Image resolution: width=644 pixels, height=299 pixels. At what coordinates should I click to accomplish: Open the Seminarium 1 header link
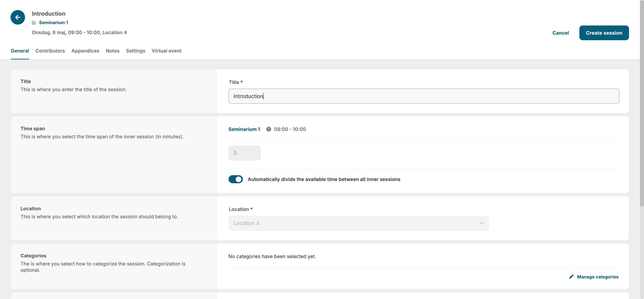pyautogui.click(x=53, y=23)
